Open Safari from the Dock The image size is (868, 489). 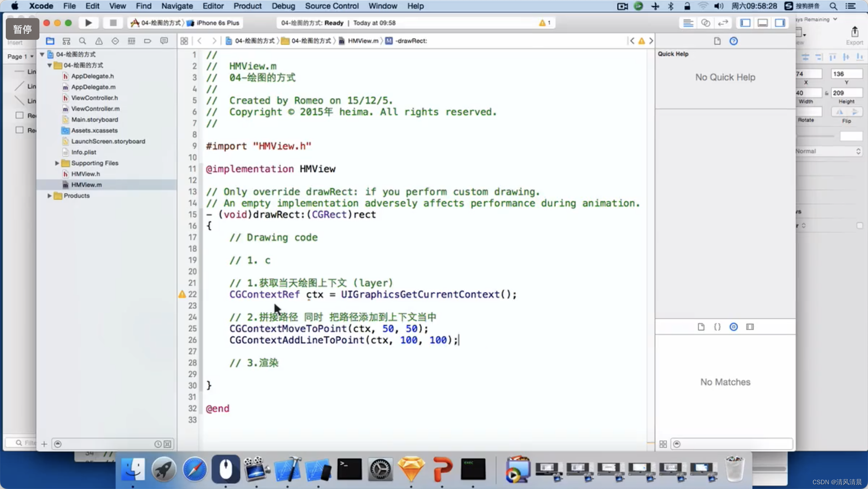point(195,469)
